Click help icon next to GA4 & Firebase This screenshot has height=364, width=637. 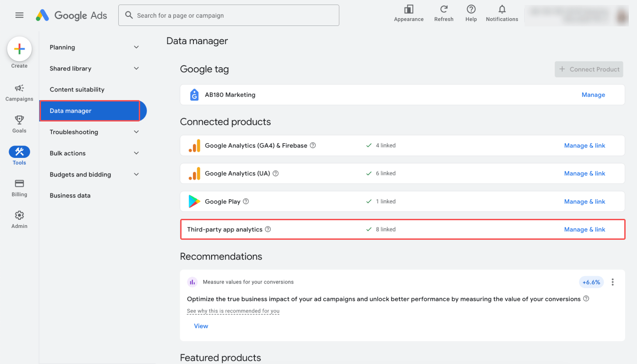tap(313, 146)
